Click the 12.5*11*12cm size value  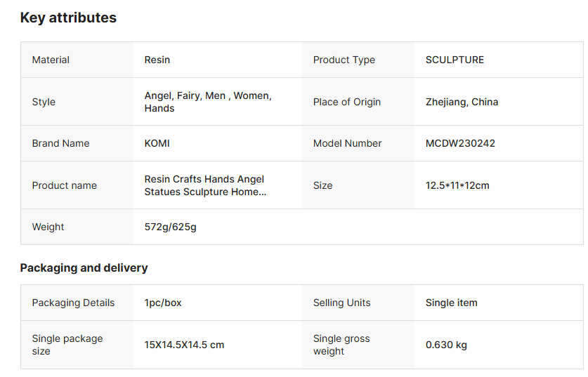457,185
